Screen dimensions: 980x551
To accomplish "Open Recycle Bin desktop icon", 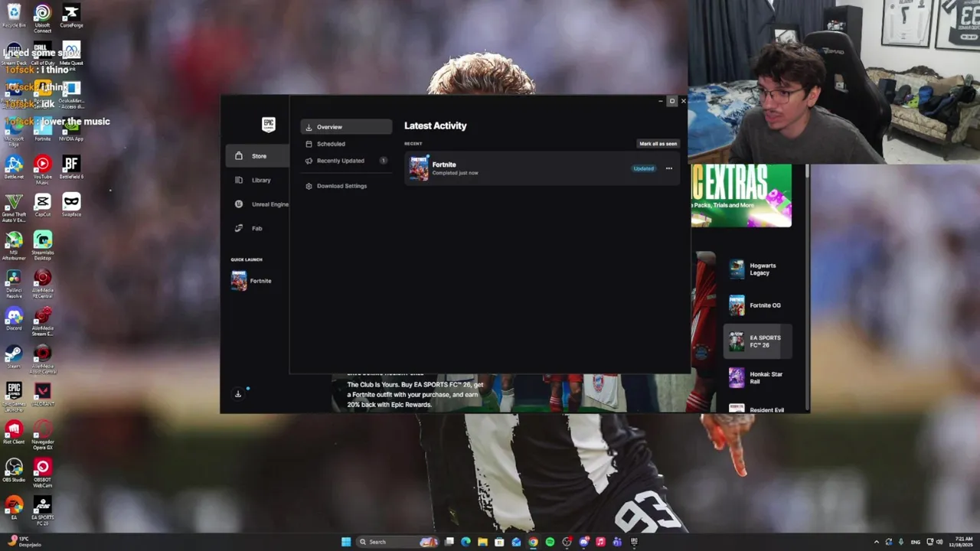I will tap(14, 15).
